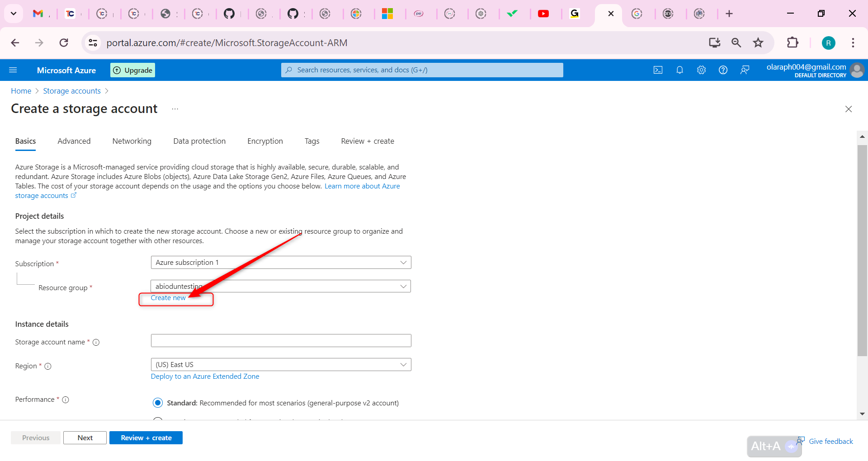Screen dimensions: 868x461
Task: Open the portal feedback icon in header
Action: 745,70
